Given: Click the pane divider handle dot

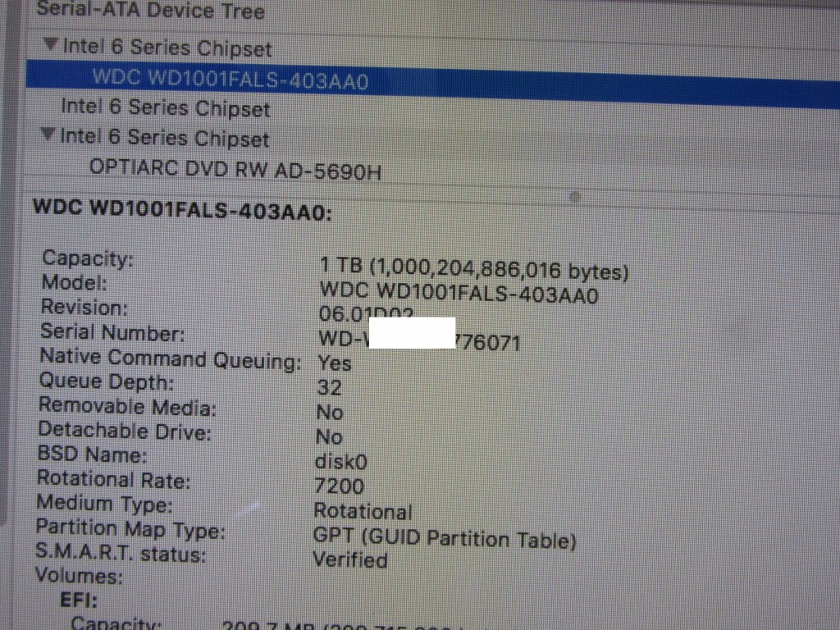Looking at the screenshot, I should 575,197.
